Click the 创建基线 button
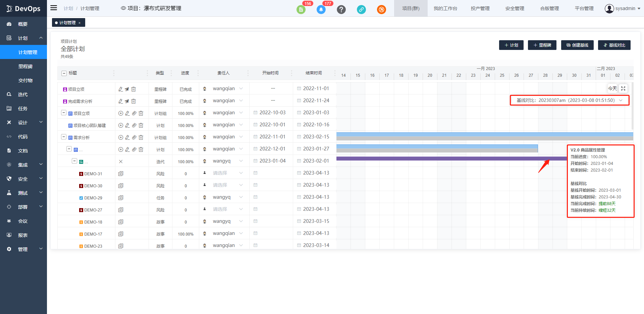The height and width of the screenshot is (314, 644). tap(577, 45)
